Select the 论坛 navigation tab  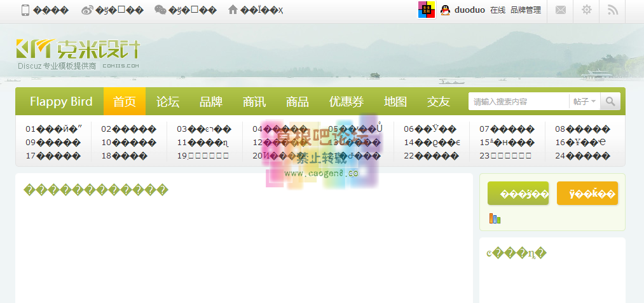click(x=168, y=102)
